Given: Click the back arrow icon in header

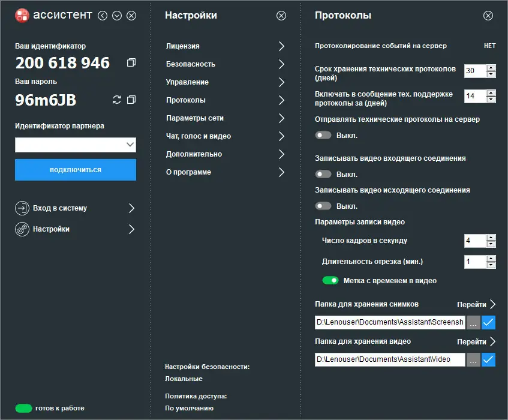Looking at the screenshot, I should pos(103,16).
